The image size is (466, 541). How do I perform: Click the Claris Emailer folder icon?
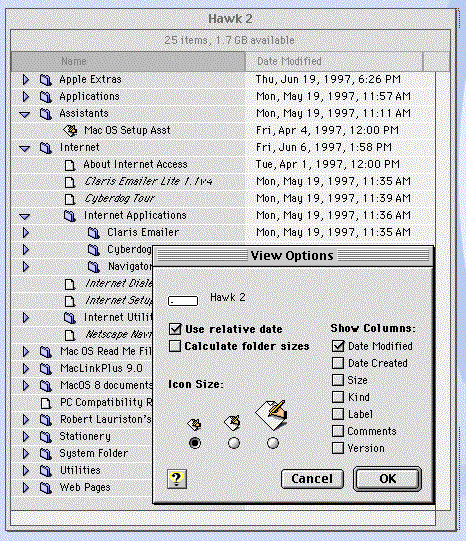pos(93,233)
